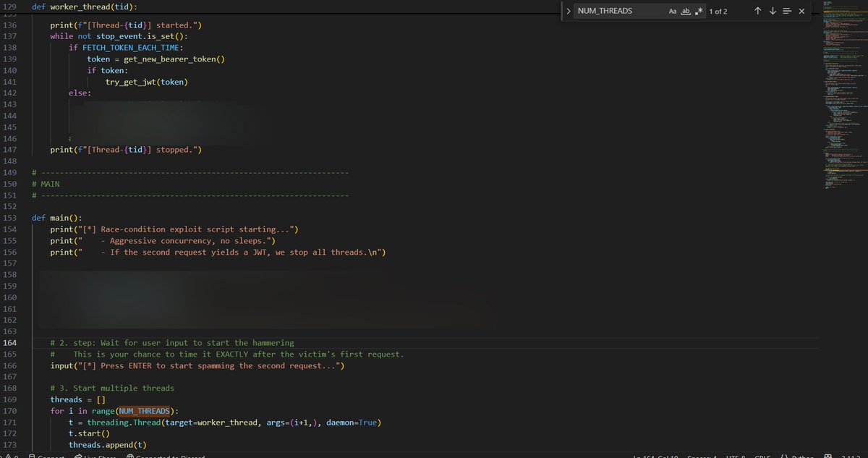
Task: Click 'input("[*] Press ENTER to start' line
Action: pos(197,365)
